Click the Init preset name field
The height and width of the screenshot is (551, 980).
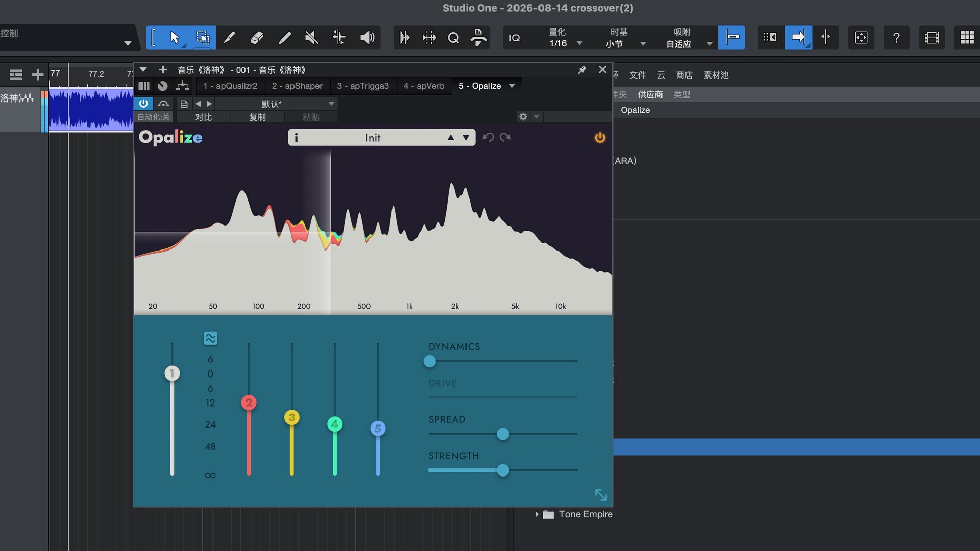(x=373, y=138)
